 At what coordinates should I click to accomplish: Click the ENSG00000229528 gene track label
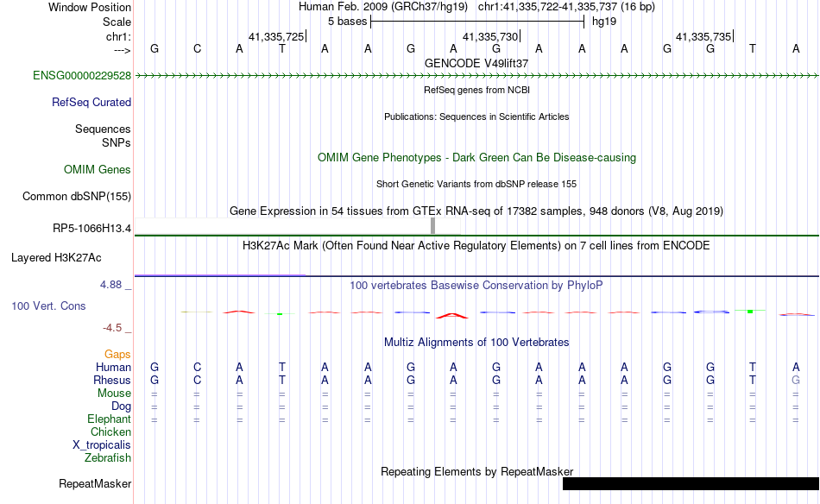point(82,75)
